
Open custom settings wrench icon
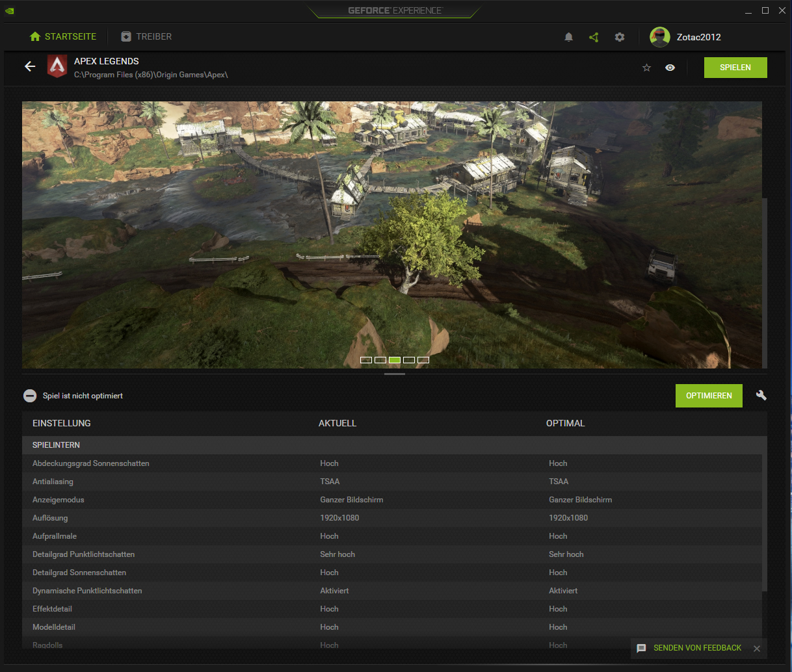(761, 395)
